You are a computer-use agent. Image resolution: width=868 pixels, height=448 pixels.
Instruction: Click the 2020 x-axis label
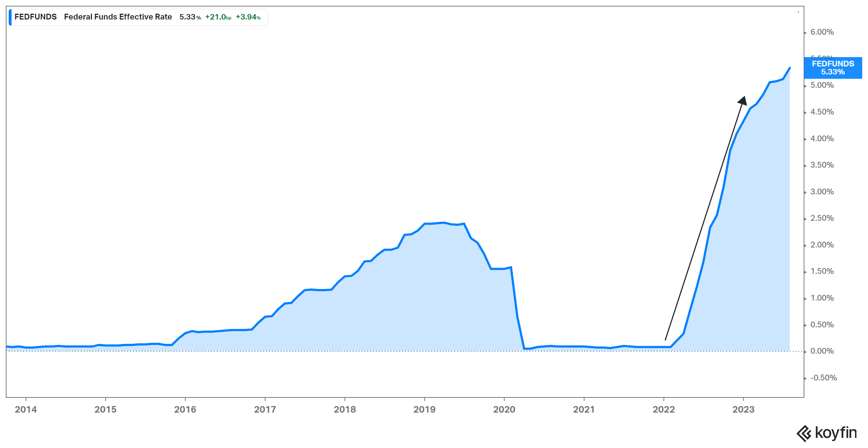(504, 409)
